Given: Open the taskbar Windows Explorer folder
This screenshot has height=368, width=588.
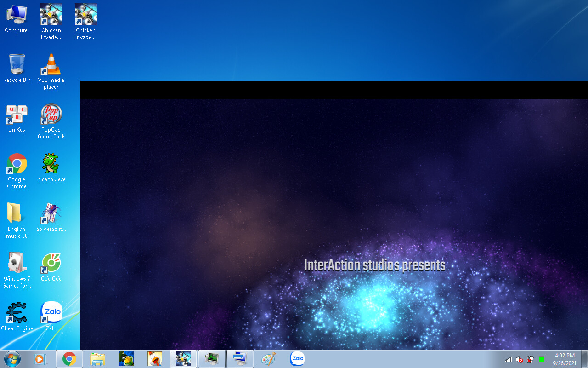Looking at the screenshot, I should 98,359.
